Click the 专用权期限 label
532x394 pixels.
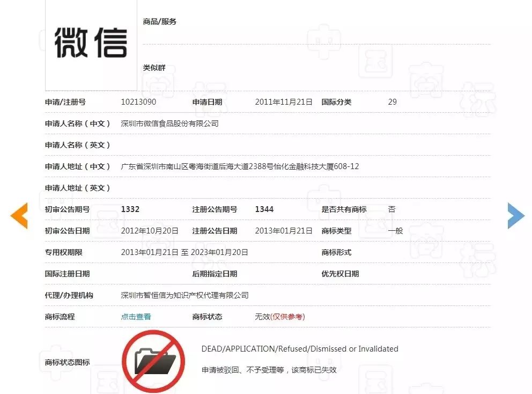(63, 252)
